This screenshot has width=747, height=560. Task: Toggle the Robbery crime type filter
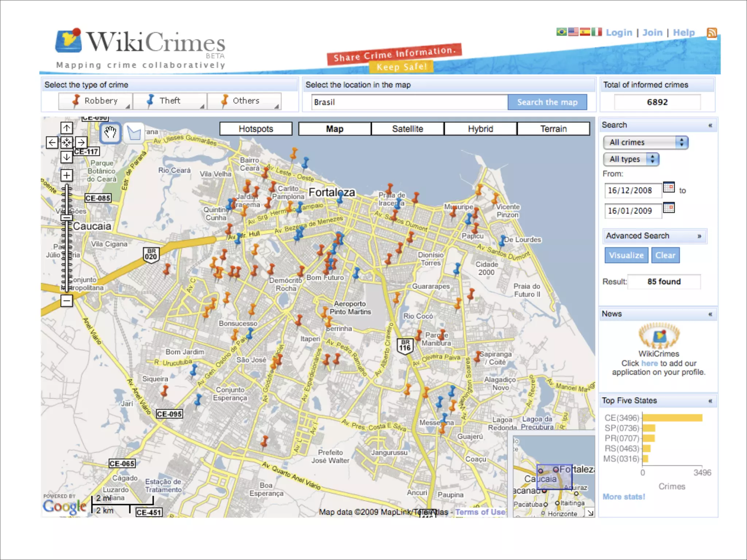click(x=95, y=101)
